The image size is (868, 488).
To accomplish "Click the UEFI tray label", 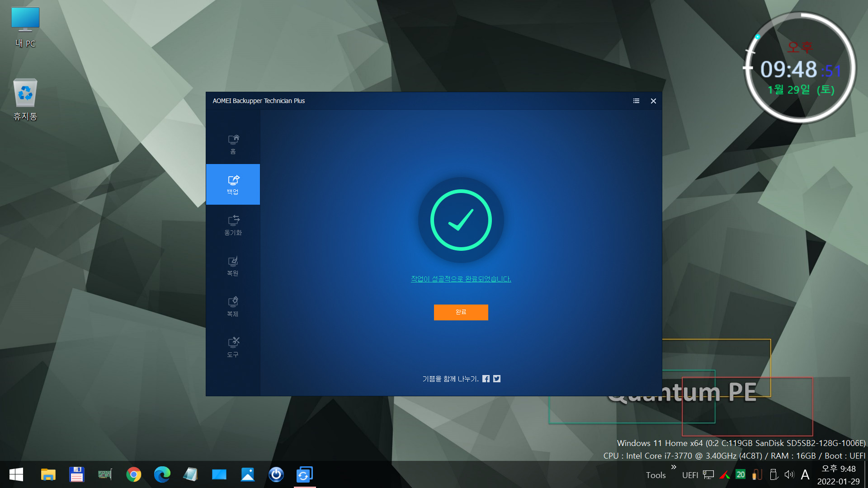I will tap(690, 475).
